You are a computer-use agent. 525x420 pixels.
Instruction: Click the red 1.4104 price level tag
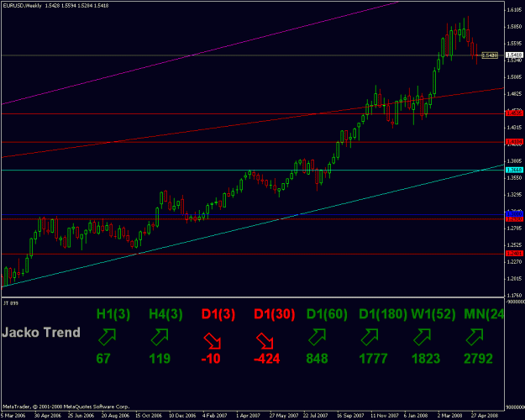pyautogui.click(x=514, y=142)
